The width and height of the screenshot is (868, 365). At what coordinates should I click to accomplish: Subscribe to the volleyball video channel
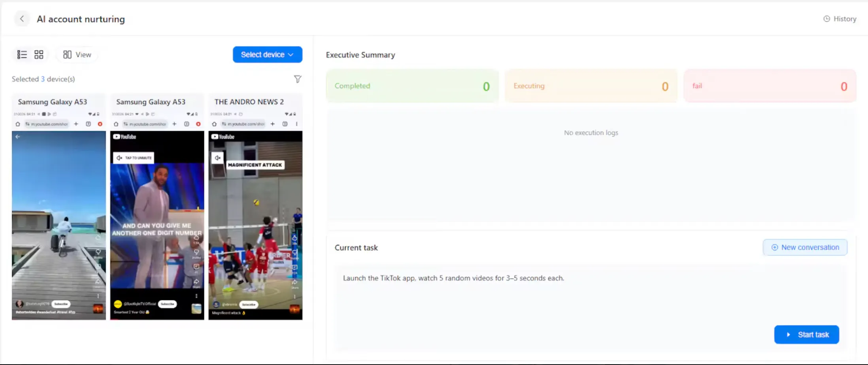249,305
